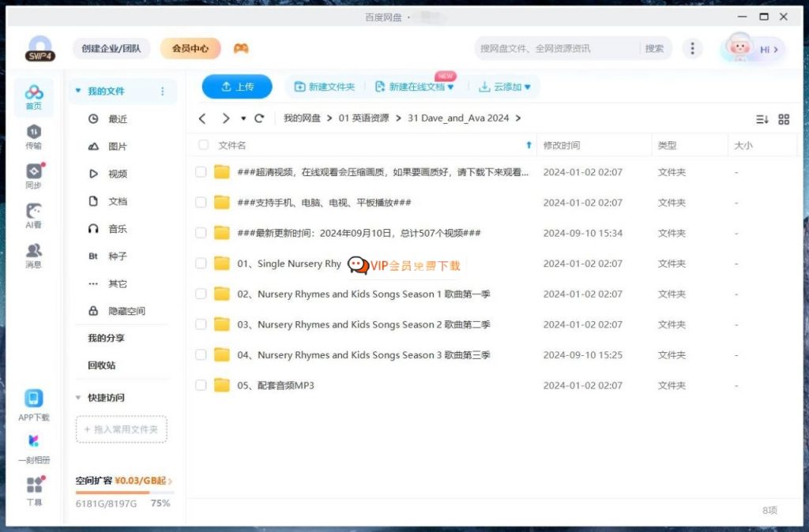Click the 搜索 search button
The height and width of the screenshot is (532, 809).
click(654, 48)
